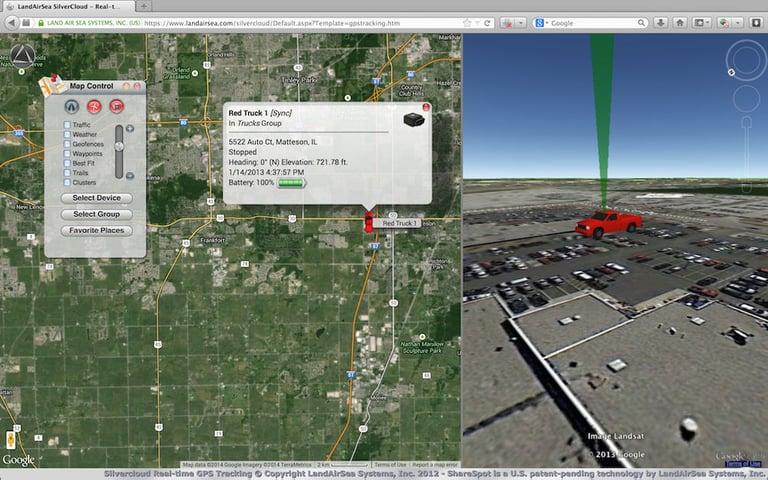The image size is (768, 480).
Task: Click the Street View pegman icon
Action: (x=11, y=439)
